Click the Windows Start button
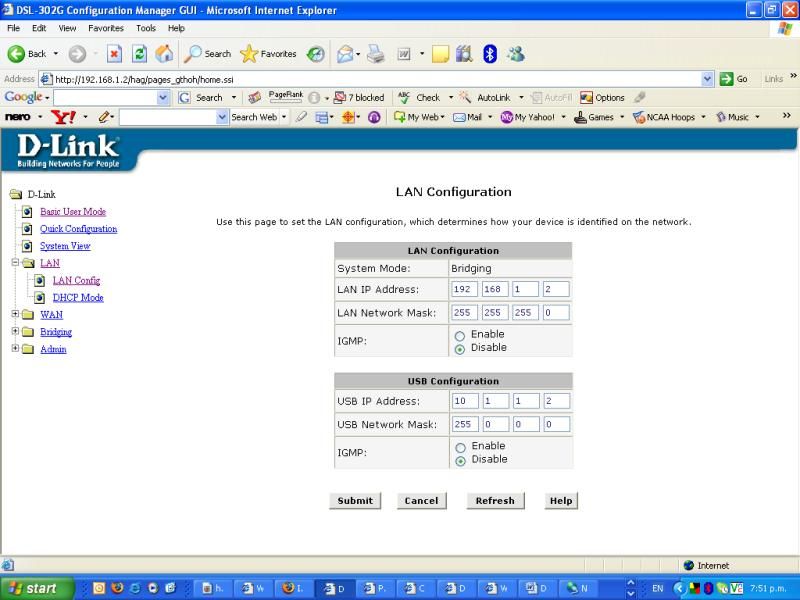 [33, 588]
